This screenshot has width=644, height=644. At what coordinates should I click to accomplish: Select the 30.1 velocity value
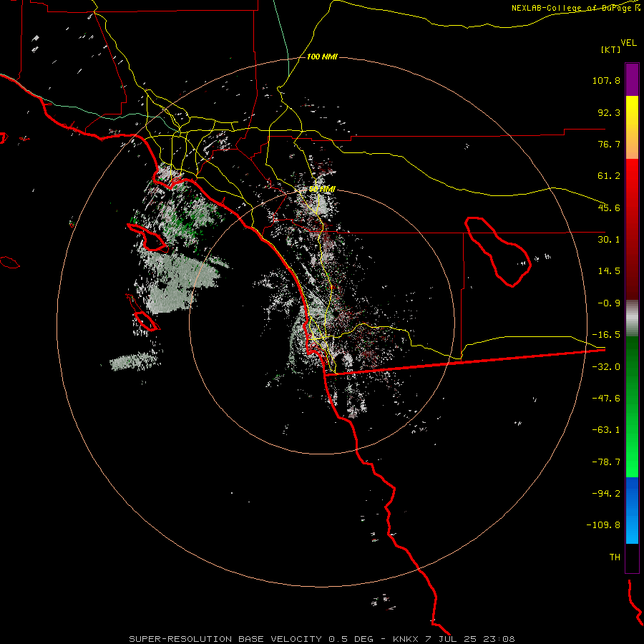point(609,240)
